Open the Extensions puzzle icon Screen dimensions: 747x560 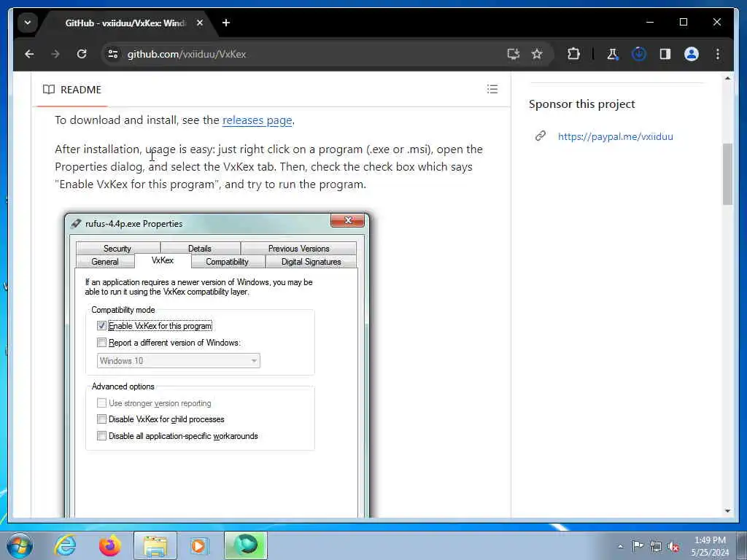[573, 54]
